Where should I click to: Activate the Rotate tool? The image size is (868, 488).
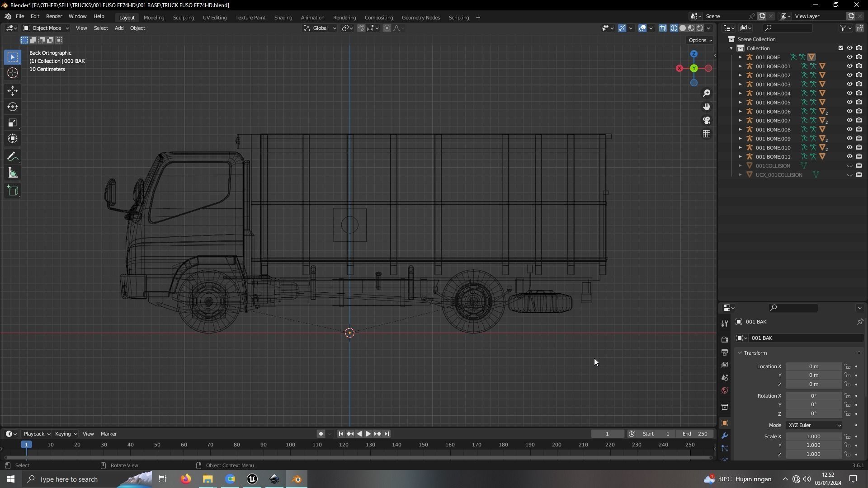[13, 107]
